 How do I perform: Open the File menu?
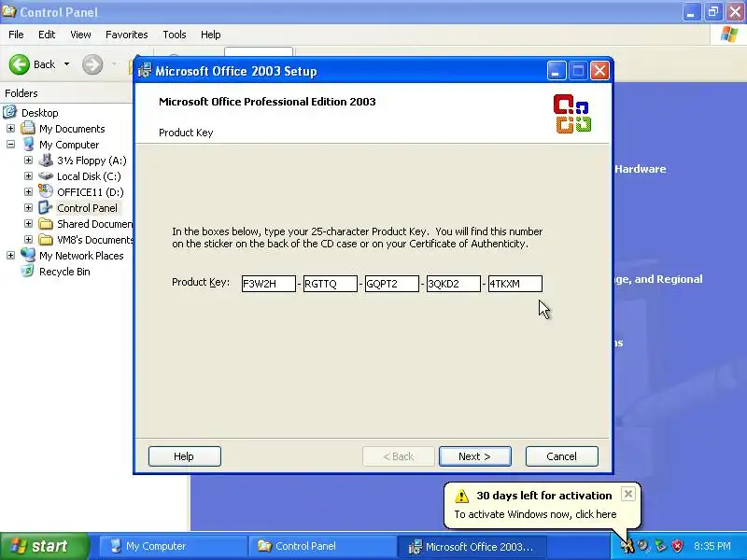point(16,35)
